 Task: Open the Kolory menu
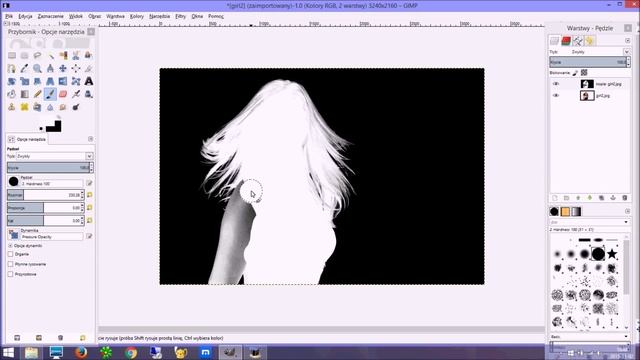[x=137, y=16]
